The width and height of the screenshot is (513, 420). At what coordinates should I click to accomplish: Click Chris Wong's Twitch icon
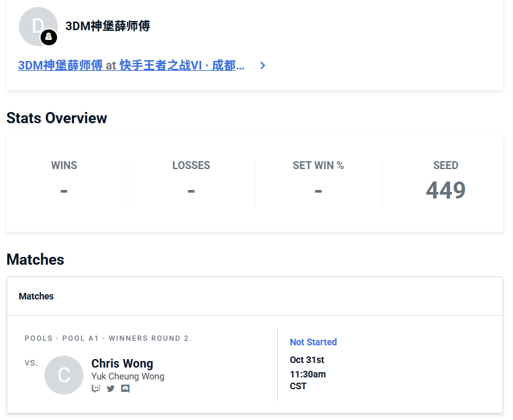coord(96,389)
